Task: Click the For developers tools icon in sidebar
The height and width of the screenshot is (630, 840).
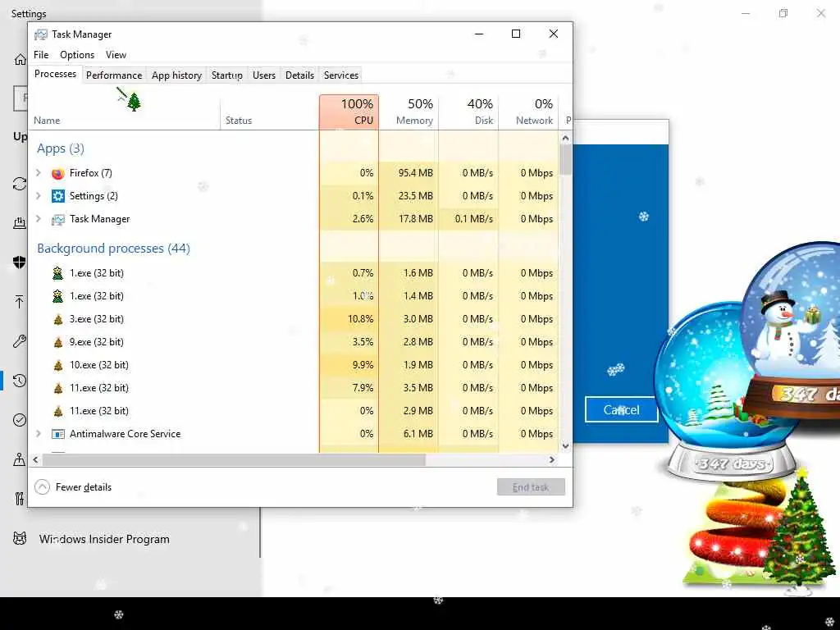Action: point(20,499)
